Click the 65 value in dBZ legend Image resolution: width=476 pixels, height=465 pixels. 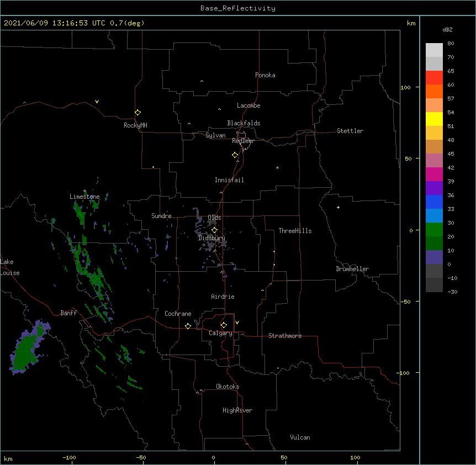[451, 71]
